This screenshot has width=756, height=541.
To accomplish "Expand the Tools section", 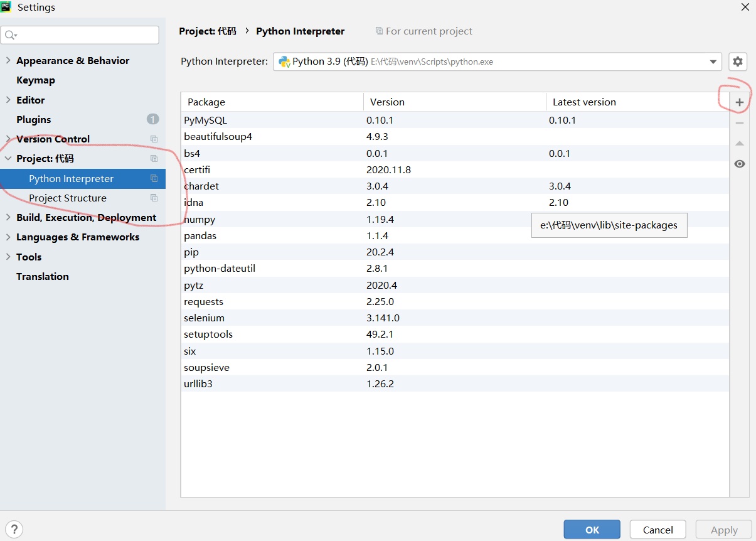I will [x=8, y=257].
